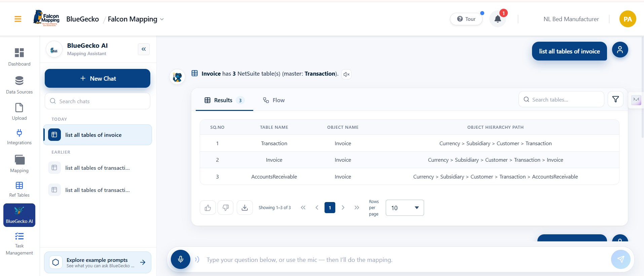This screenshot has height=276, width=644.
Task: Click the user icon beside the invoice message
Action: pyautogui.click(x=620, y=50)
